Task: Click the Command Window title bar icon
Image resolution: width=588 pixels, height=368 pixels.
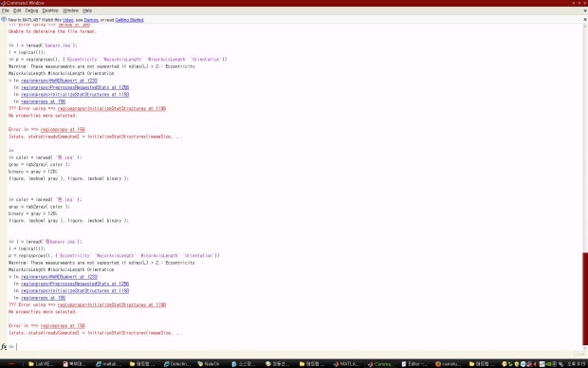Action: 3,3
